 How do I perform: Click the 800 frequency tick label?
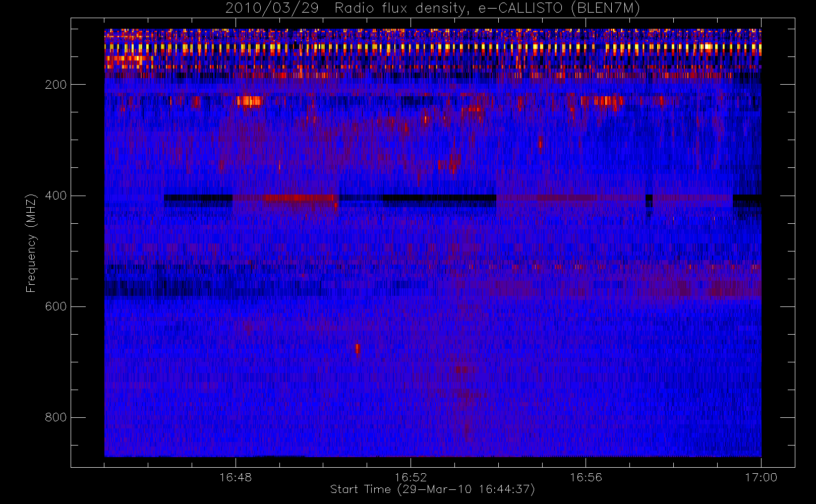(56, 417)
